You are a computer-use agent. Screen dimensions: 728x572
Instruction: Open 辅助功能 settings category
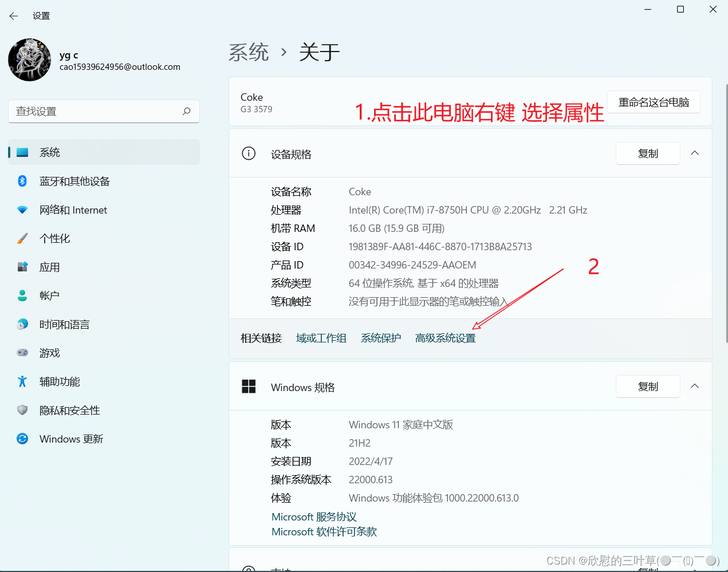(60, 381)
